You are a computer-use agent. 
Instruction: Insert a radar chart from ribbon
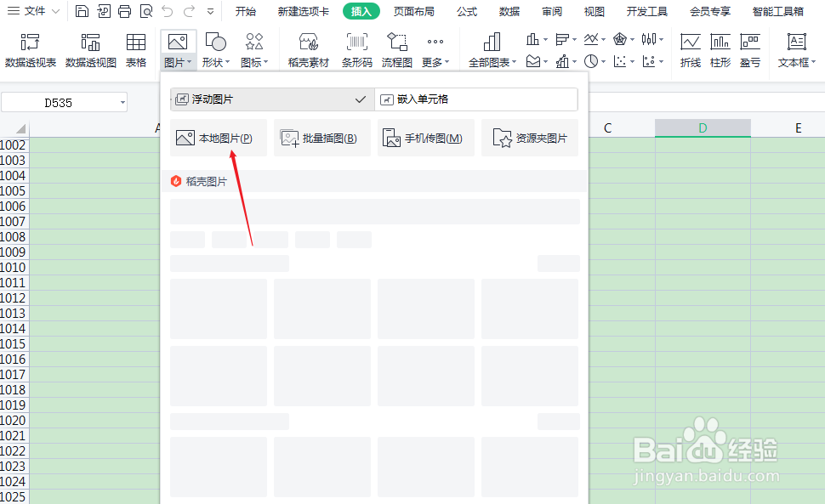coord(620,39)
